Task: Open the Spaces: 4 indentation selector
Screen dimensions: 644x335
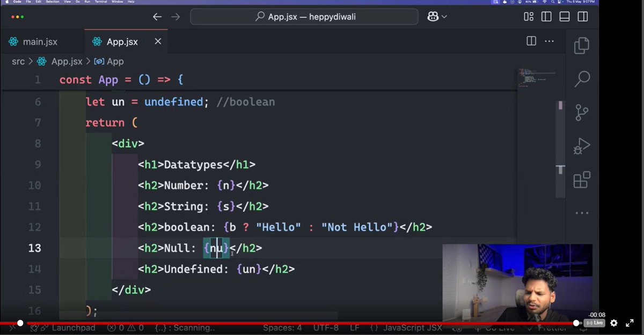Action: click(x=282, y=327)
